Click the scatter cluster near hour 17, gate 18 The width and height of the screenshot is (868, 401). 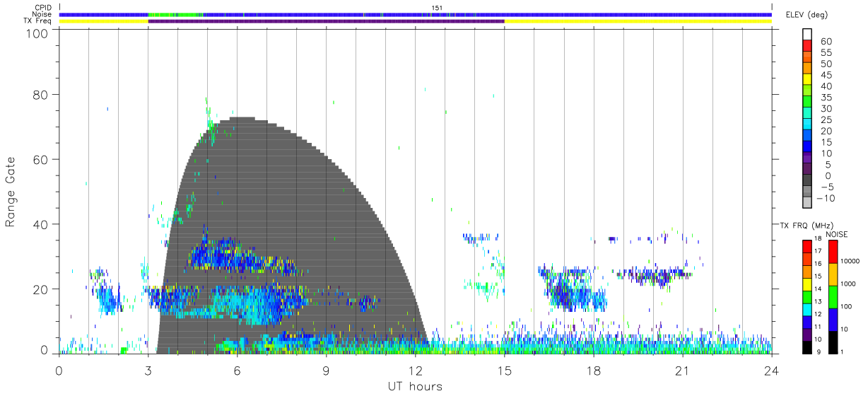point(573,290)
